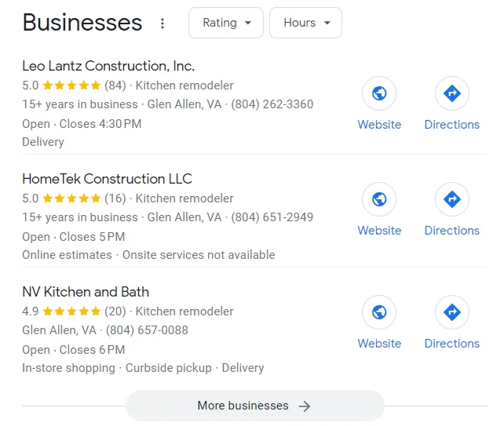
Task: Open Leo Lantz Construction website globe icon
Action: (x=379, y=94)
